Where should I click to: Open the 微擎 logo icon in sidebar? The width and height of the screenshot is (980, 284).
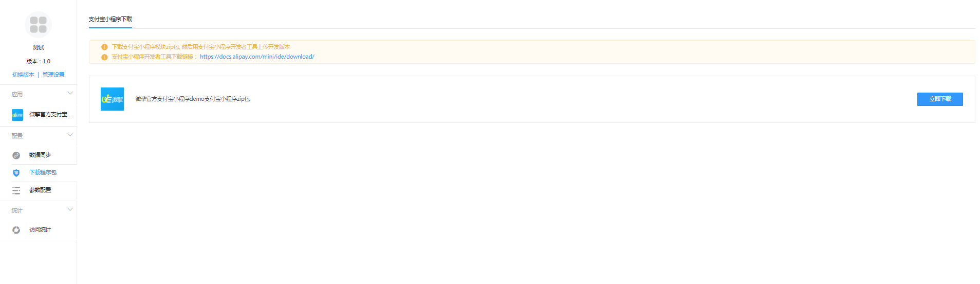[x=17, y=115]
